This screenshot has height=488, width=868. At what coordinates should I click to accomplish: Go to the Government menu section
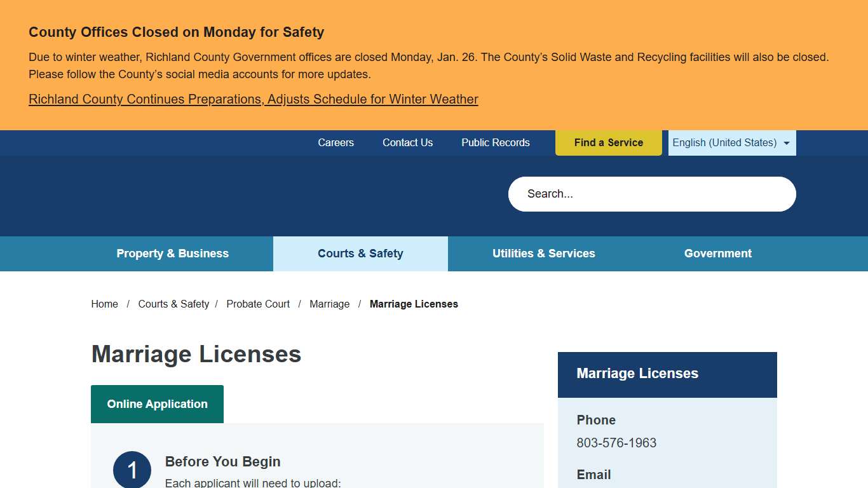click(717, 253)
